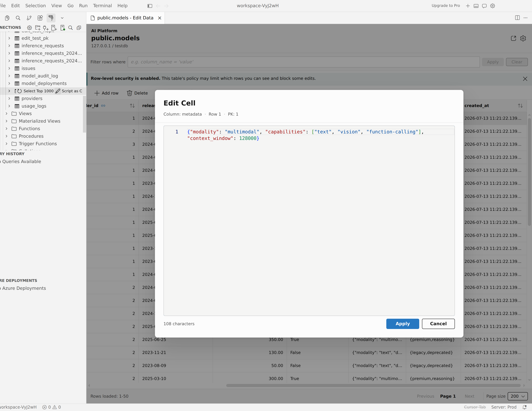Click the table's vertical scrollbar thumb
The height and width of the screenshot is (411, 532).
(x=529, y=172)
